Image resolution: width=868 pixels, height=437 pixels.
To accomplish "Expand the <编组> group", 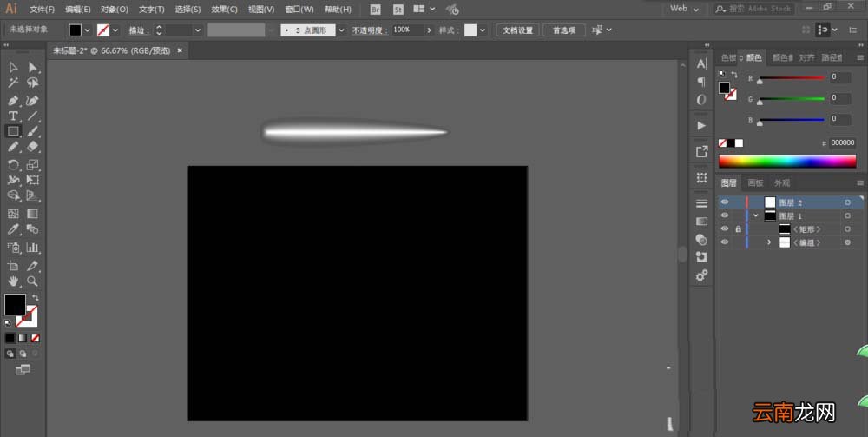I will pyautogui.click(x=769, y=242).
